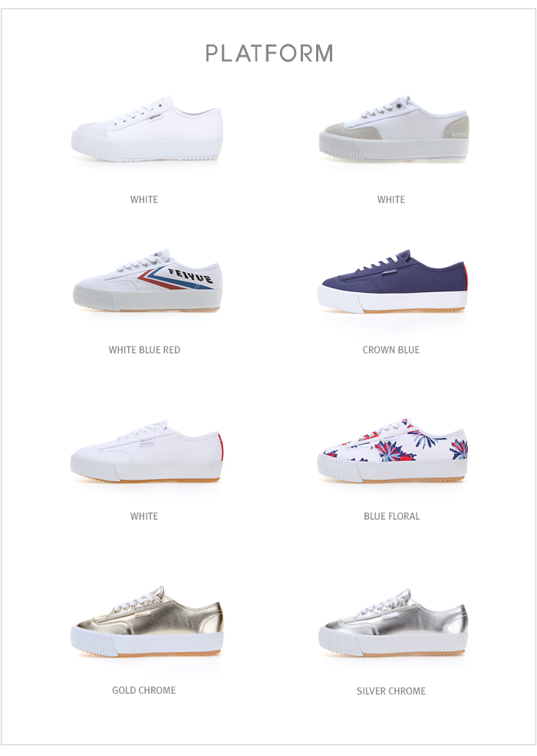Open the BLUE FLORAL label
This screenshot has width=537, height=756.
click(391, 516)
